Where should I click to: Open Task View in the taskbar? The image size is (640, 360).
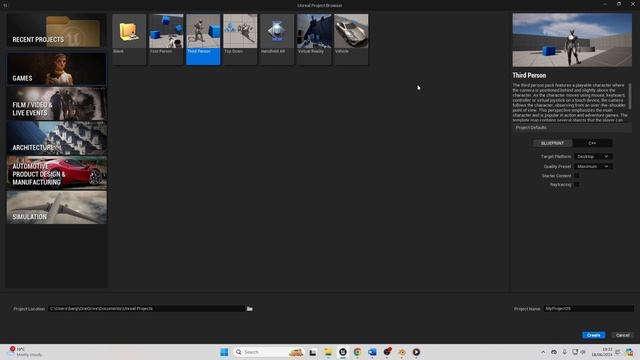(313, 352)
